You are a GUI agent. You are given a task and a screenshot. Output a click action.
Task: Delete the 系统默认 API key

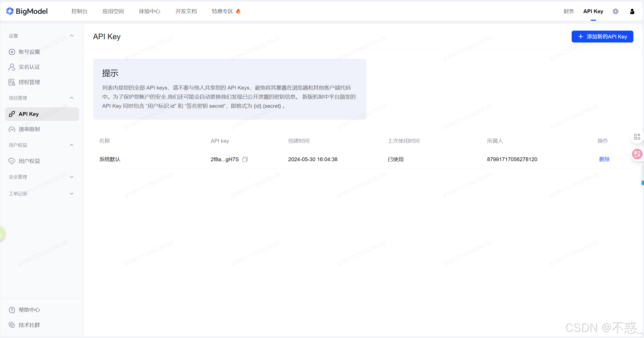[x=605, y=159]
